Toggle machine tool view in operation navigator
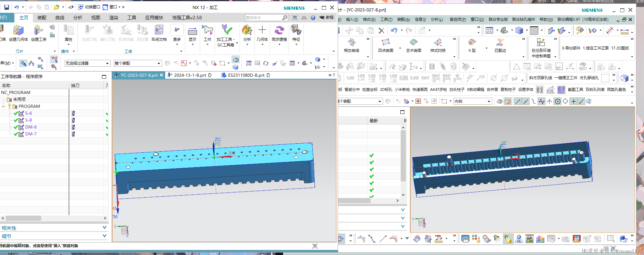The height and width of the screenshot is (255, 644). pyautogui.click(x=32, y=63)
